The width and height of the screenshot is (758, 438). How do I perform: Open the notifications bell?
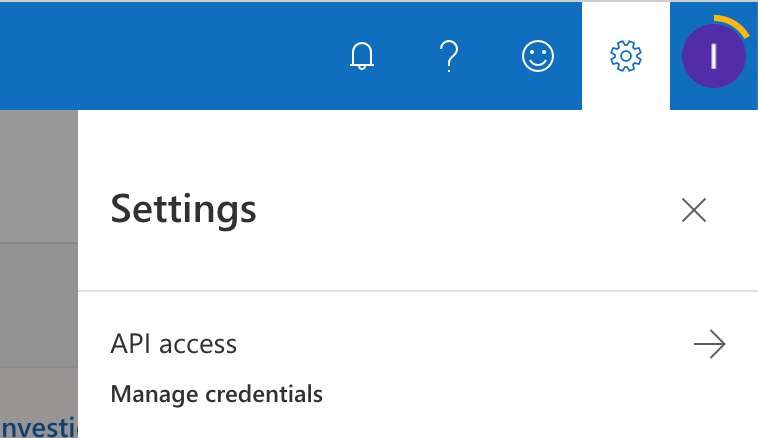362,56
